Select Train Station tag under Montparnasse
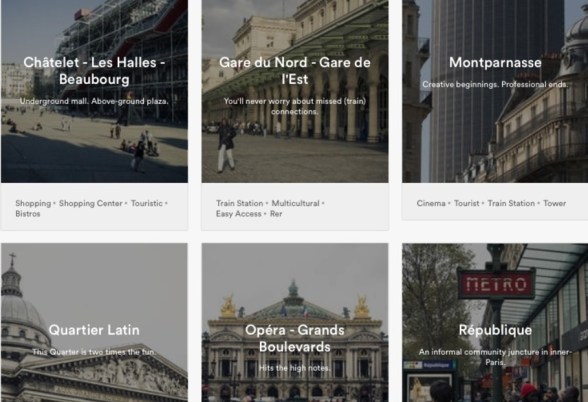The height and width of the screenshot is (402, 588). (511, 203)
